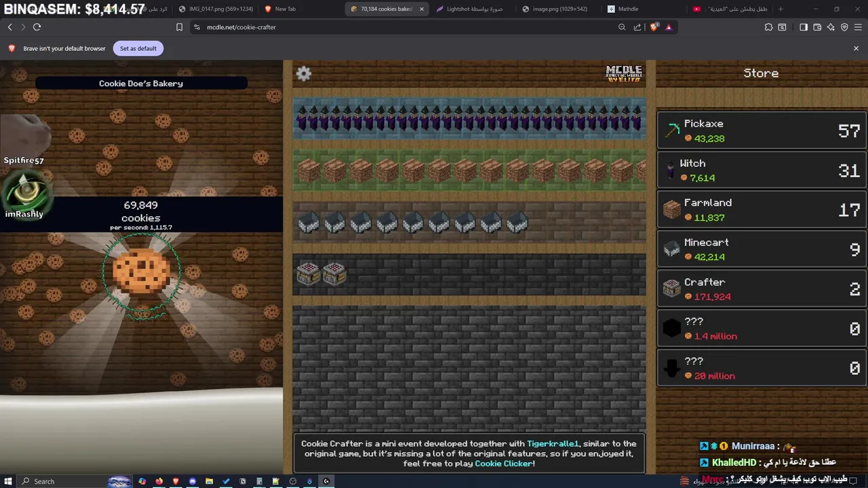Open Brave main menu

[858, 27]
